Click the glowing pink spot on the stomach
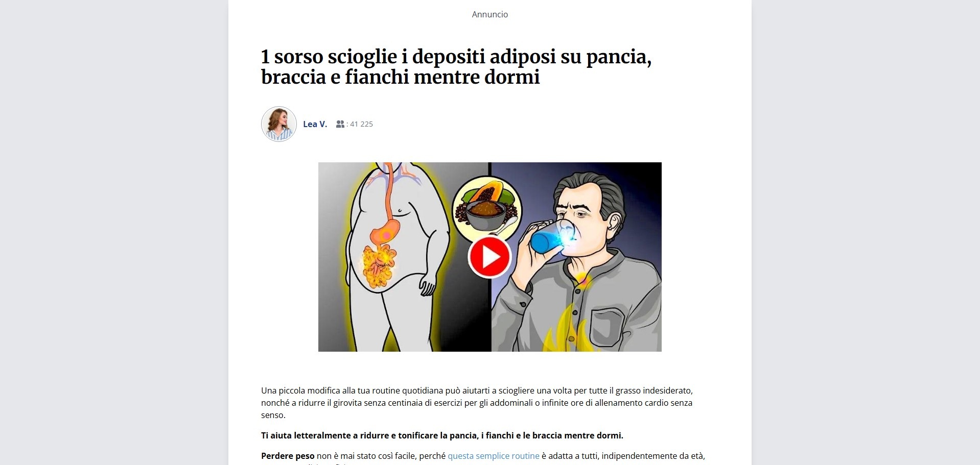The width and height of the screenshot is (980, 465). [387, 234]
